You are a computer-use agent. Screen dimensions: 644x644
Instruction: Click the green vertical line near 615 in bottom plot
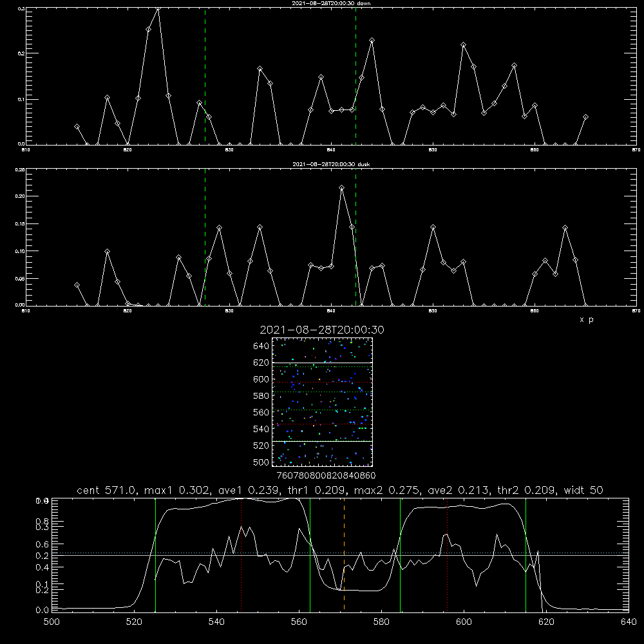pyautogui.click(x=526, y=554)
